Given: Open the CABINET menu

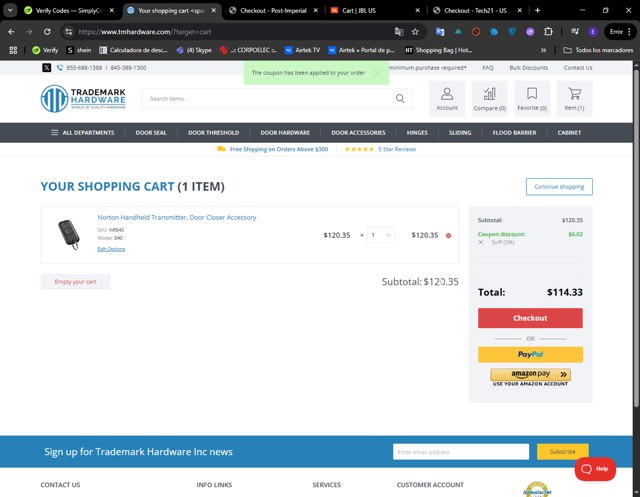Looking at the screenshot, I should coord(569,133).
